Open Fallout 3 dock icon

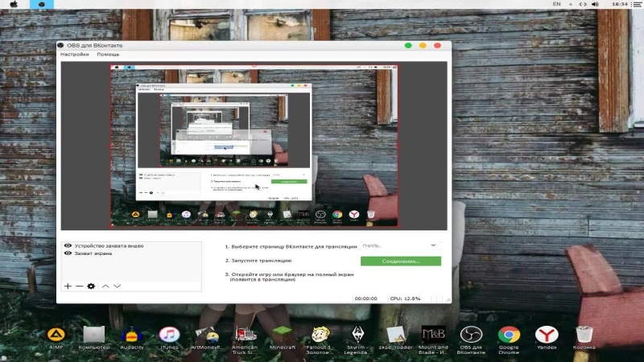tap(320, 340)
